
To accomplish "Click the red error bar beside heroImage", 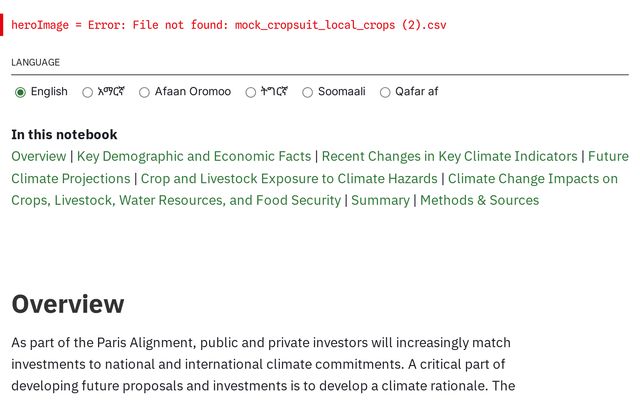I will pyautogui.click(x=3, y=24).
